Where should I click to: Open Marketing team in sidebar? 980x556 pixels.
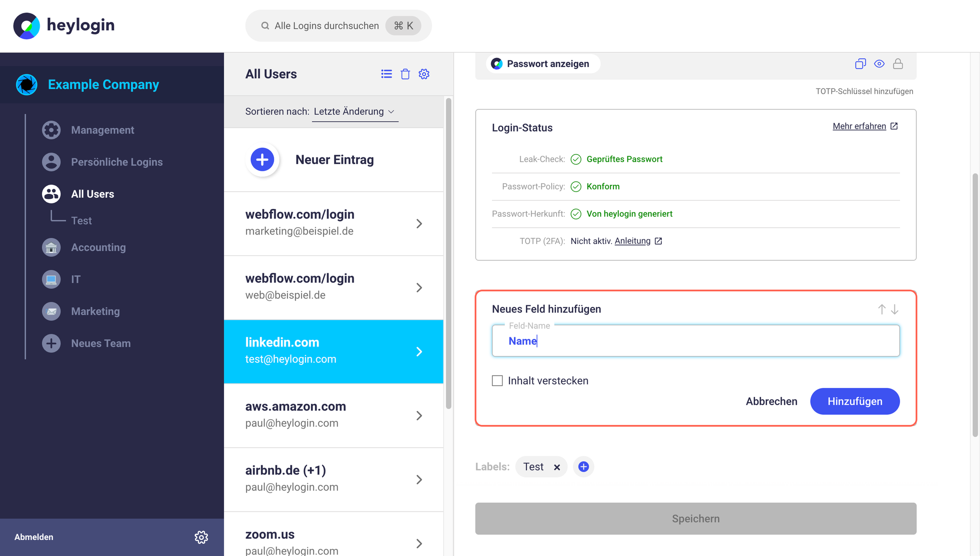[x=96, y=311]
